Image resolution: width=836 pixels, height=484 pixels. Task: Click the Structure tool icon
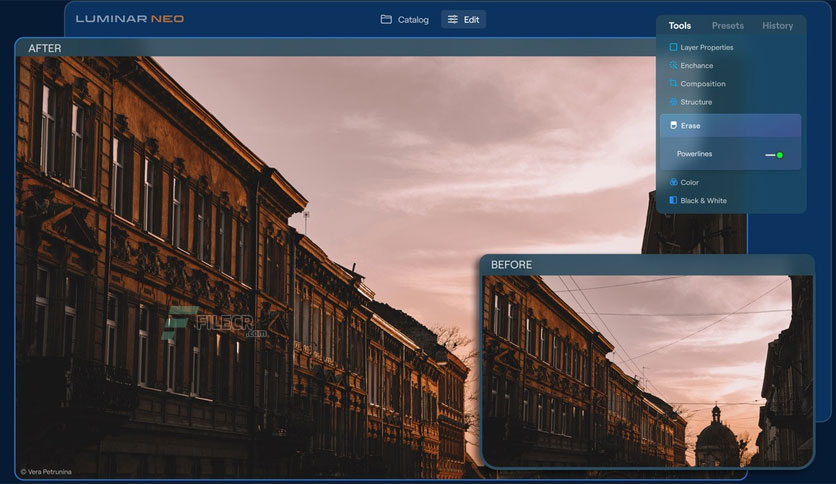click(673, 102)
